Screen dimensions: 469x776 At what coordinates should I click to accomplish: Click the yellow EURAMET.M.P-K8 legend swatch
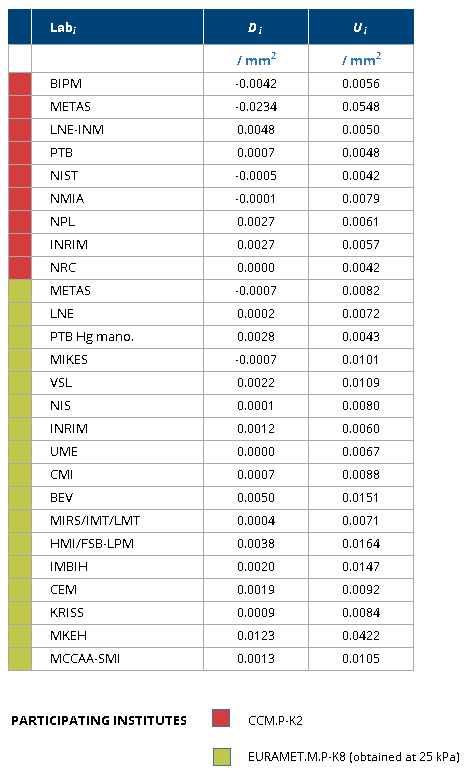pyautogui.click(x=222, y=757)
